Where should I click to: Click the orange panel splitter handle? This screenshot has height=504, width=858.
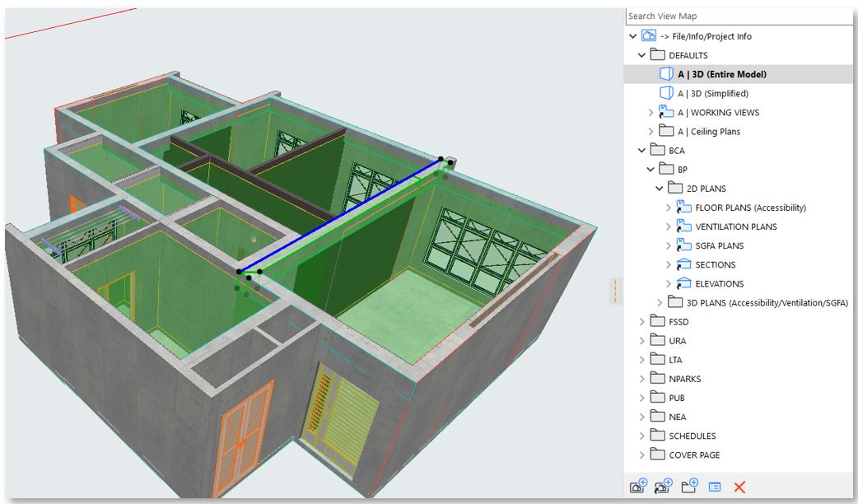pyautogui.click(x=615, y=290)
